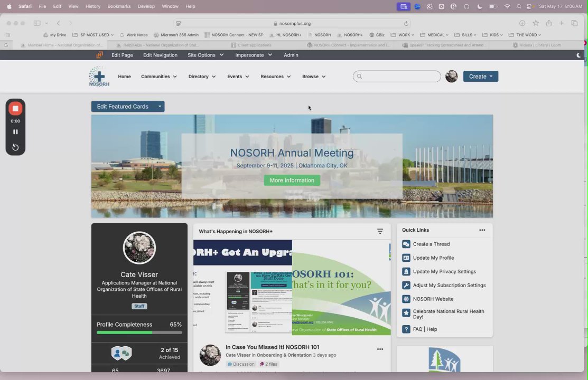Toggle dark mode moon icon in admin bar
This screenshot has width=588, height=380.
coord(578,55)
